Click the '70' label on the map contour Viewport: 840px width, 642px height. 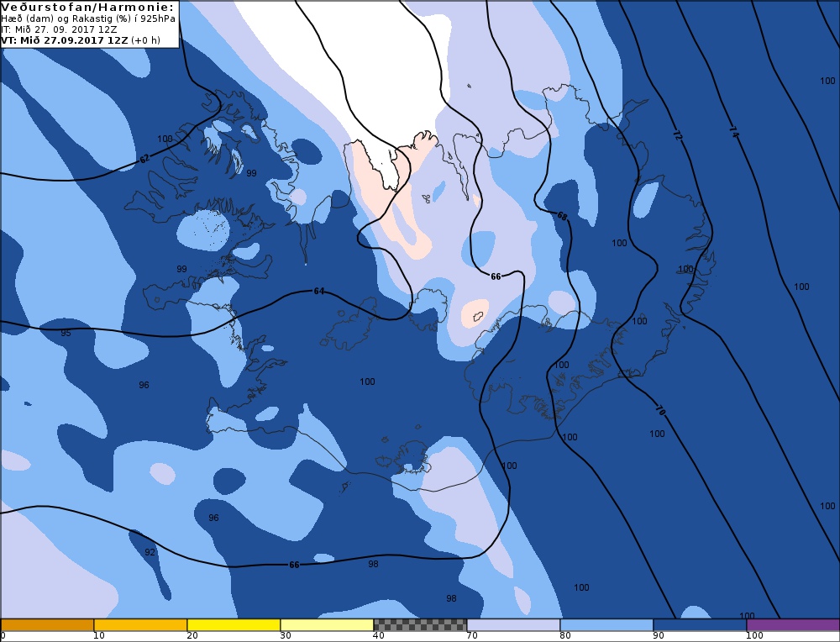point(660,411)
